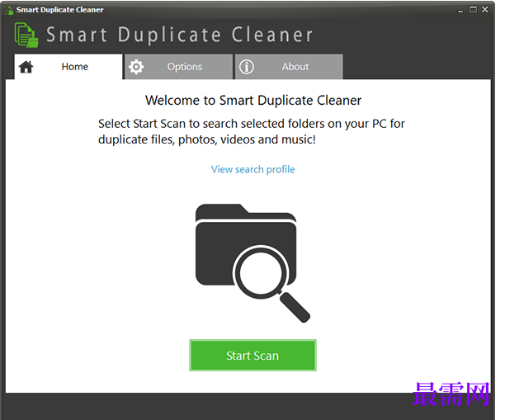This screenshot has width=505, height=420.
Task: Click the folder with magnifying glass graphic
Action: (x=252, y=263)
